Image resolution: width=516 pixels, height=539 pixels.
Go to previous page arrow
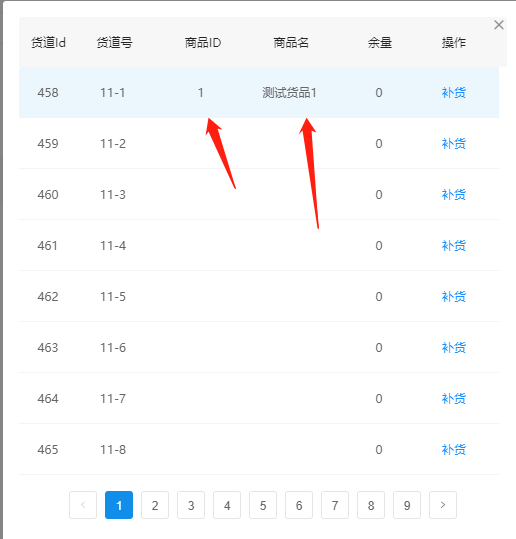pyautogui.click(x=83, y=505)
